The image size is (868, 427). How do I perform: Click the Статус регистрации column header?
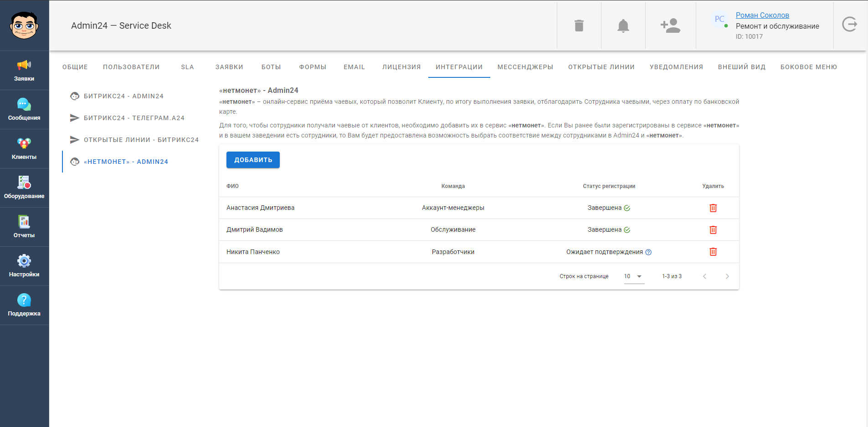[x=609, y=186]
